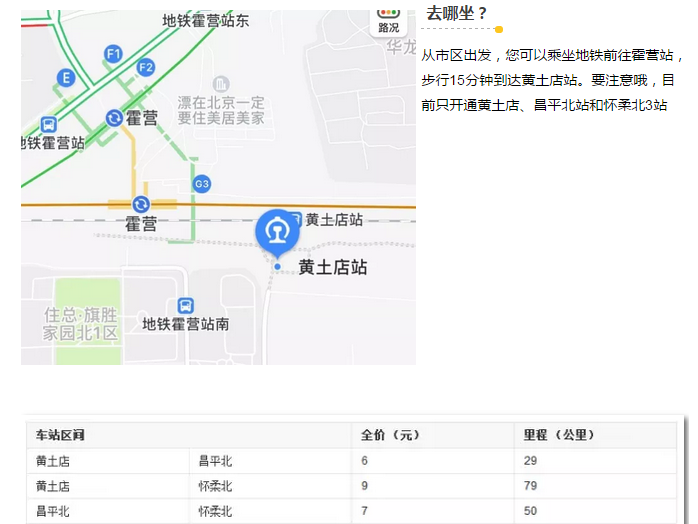Select the large 黄土店站 railway pin
The image size is (698, 524).
[278, 231]
